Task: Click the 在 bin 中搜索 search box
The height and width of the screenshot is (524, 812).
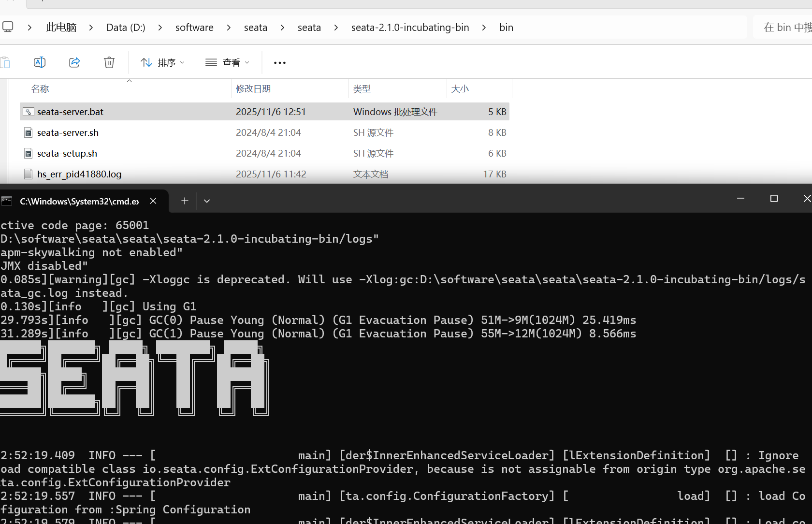Action: pyautogui.click(x=783, y=28)
